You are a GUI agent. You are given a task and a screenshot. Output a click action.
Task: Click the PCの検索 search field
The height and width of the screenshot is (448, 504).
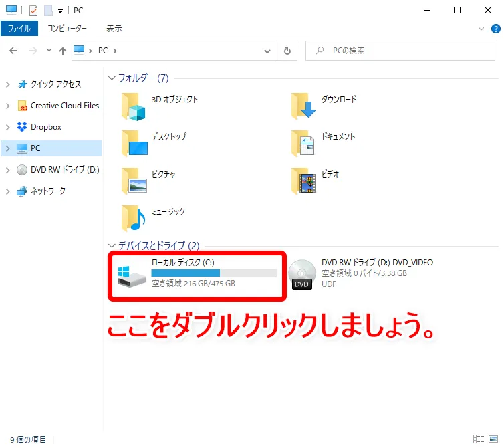pyautogui.click(x=400, y=51)
